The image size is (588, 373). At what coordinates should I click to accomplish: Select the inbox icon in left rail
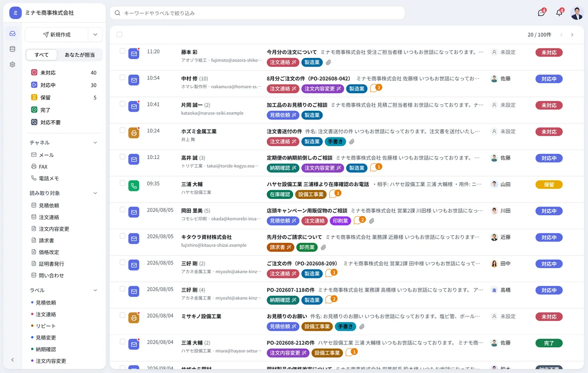pos(12,33)
